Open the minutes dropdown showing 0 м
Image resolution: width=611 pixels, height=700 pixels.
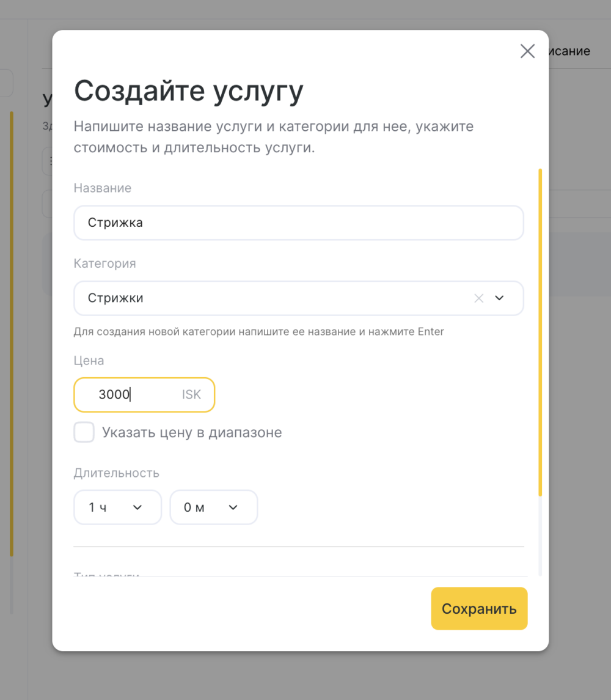(x=213, y=507)
